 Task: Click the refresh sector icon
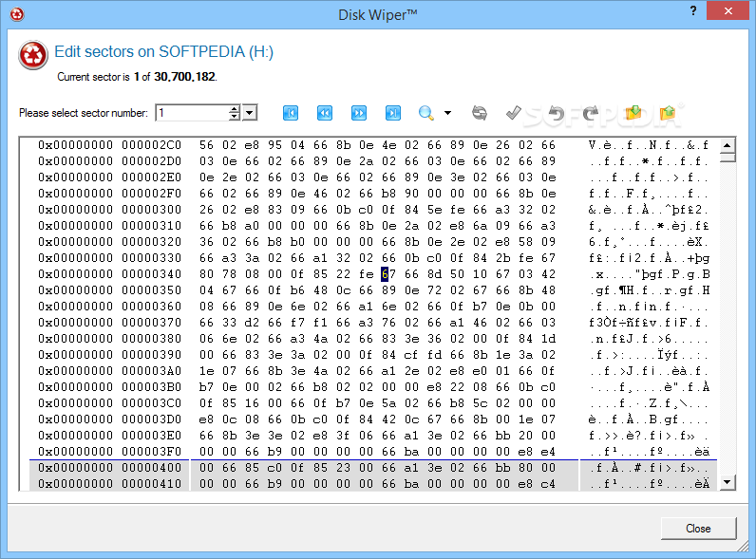(x=480, y=113)
